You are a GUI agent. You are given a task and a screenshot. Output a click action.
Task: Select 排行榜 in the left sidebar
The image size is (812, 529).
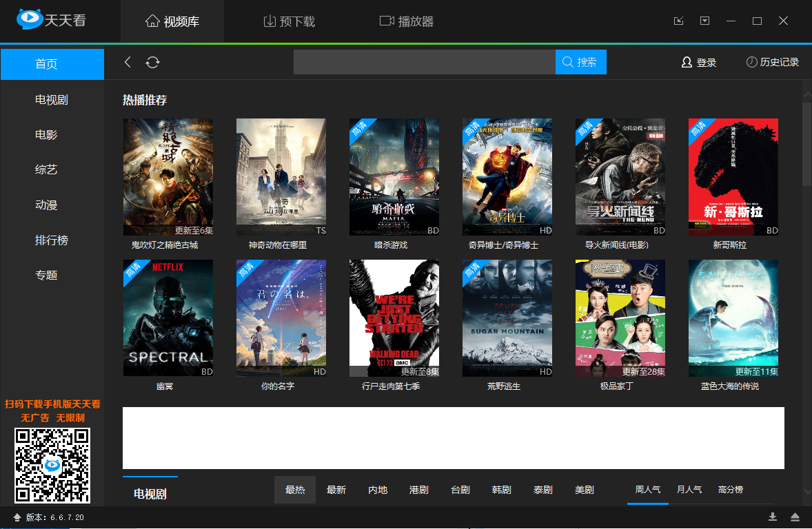point(51,240)
